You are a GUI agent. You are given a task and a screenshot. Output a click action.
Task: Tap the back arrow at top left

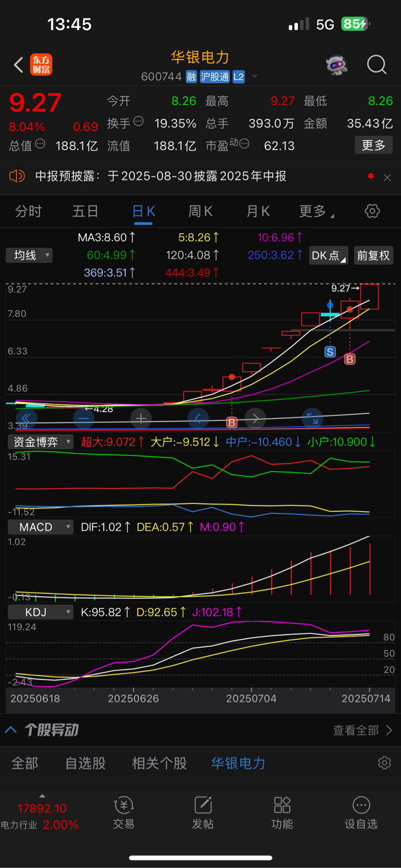(x=18, y=65)
